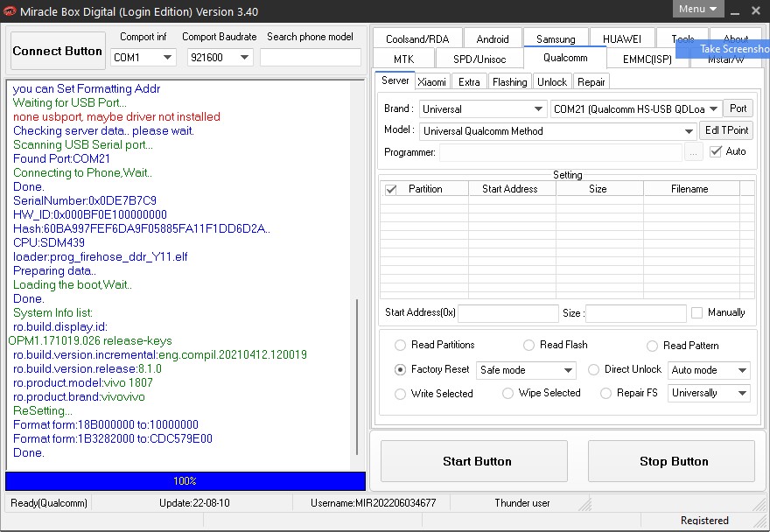Click the loader:prog_firehose_ddr_Y11.elf log line
This screenshot has height=532, width=770.
click(x=100, y=257)
